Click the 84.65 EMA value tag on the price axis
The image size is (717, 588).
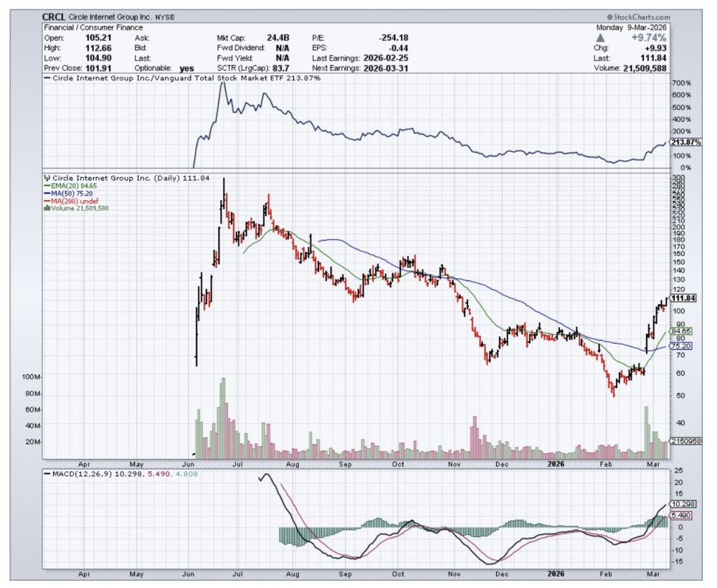coord(680,331)
